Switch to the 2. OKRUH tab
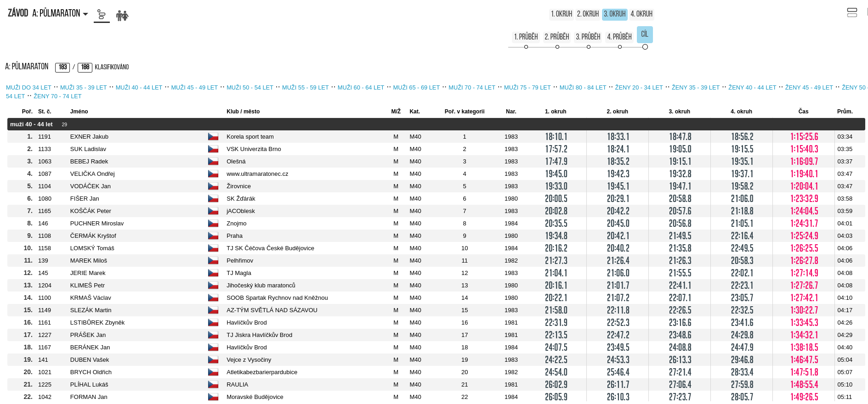The height and width of the screenshot is (404, 868). click(588, 14)
